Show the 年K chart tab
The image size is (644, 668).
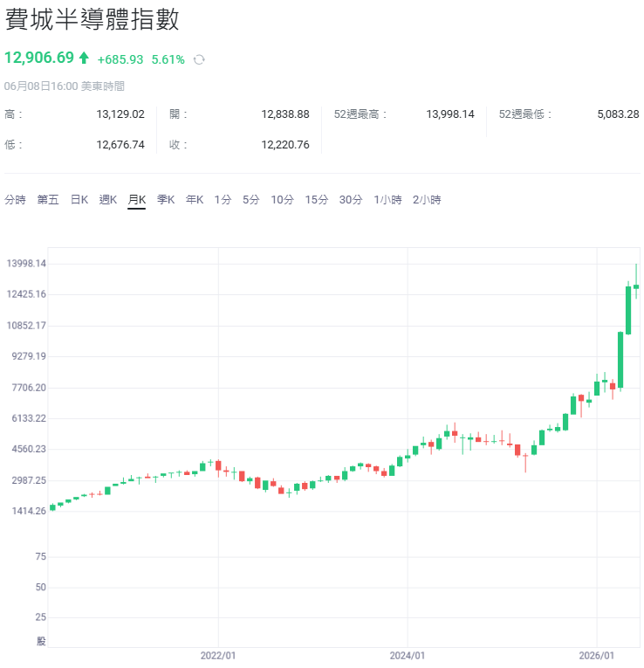[x=195, y=199]
